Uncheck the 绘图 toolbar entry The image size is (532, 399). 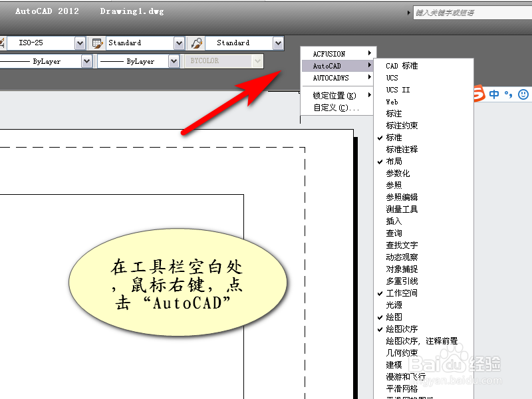pyautogui.click(x=424, y=317)
